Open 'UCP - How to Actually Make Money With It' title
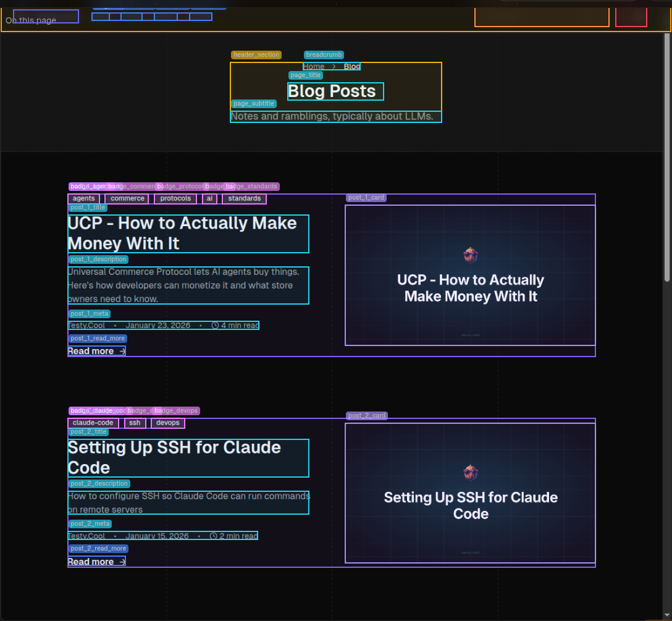 [188, 234]
